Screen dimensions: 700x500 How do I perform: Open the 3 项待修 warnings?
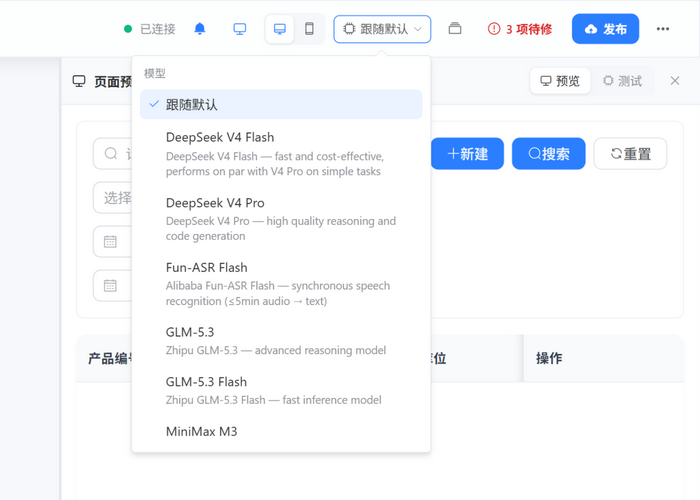click(x=520, y=29)
